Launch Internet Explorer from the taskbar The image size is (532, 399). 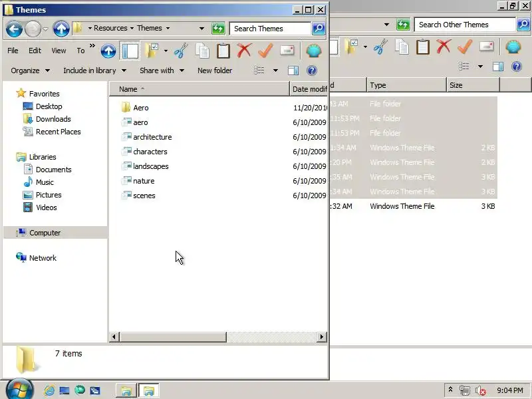click(x=49, y=391)
